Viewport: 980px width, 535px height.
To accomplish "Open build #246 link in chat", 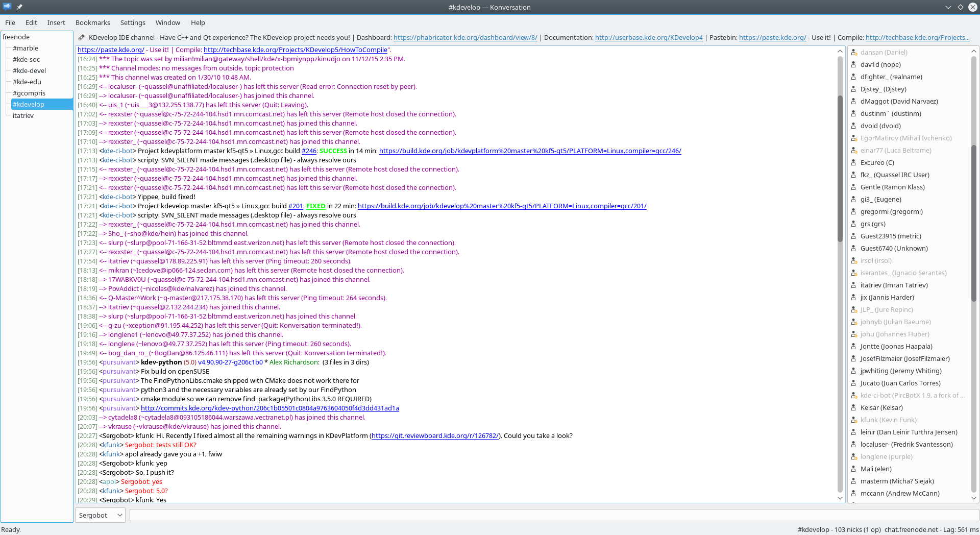I will (x=309, y=151).
